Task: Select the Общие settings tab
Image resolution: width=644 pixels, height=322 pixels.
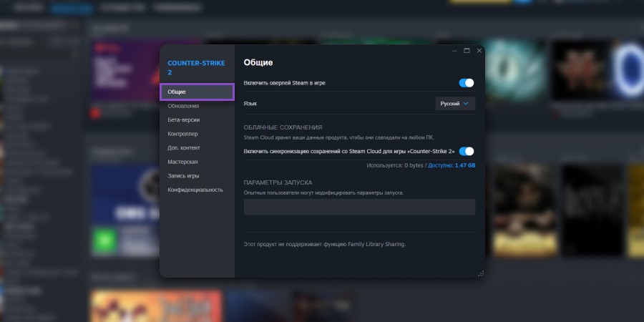Action: (197, 92)
